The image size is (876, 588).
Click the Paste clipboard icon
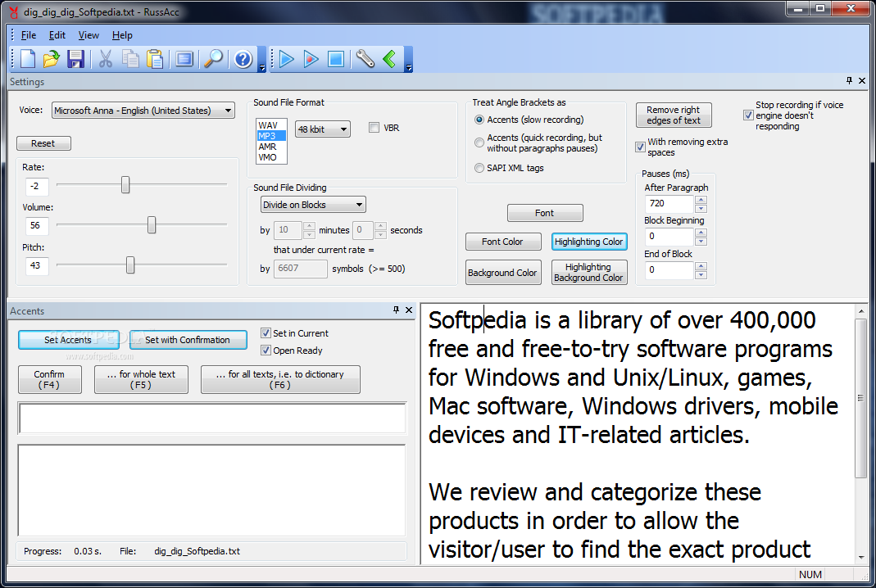click(x=155, y=59)
